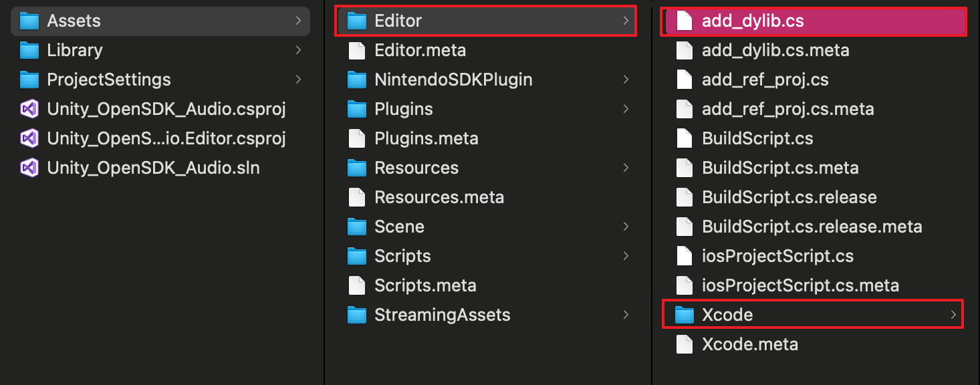Expand the Xcode folder chevron

[x=953, y=315]
